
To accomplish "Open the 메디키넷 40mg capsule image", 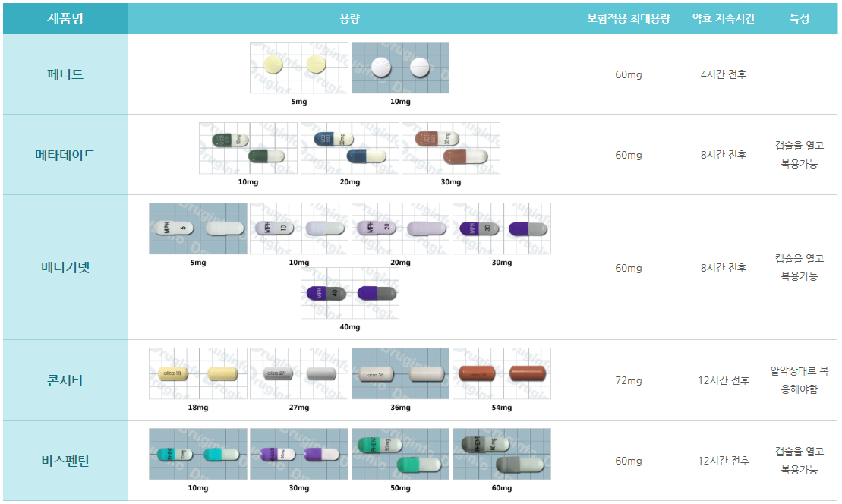I will point(349,293).
